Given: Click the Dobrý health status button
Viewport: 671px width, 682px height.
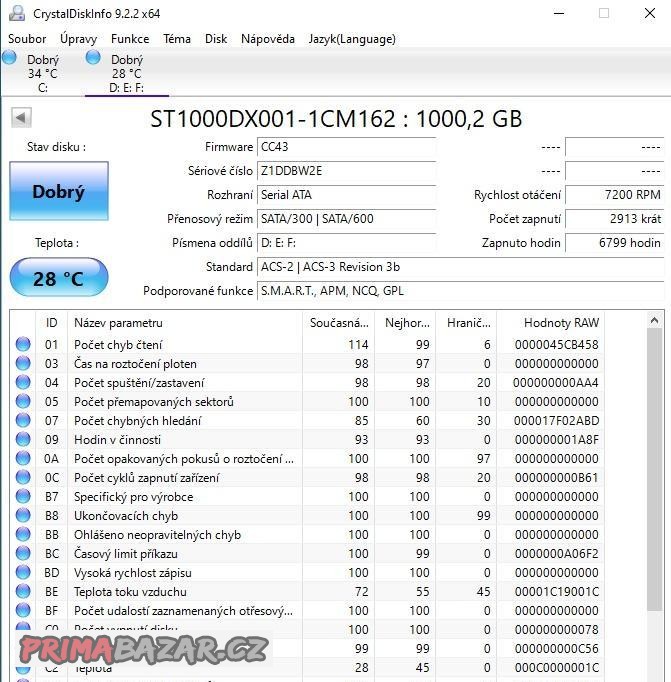Looking at the screenshot, I should coord(59,191).
